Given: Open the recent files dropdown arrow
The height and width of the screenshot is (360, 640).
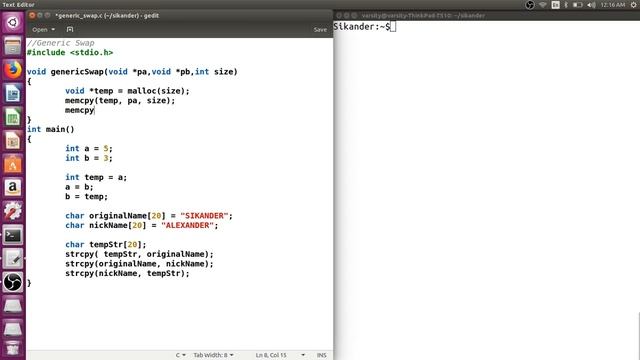Looking at the screenshot, I should click(53, 29).
